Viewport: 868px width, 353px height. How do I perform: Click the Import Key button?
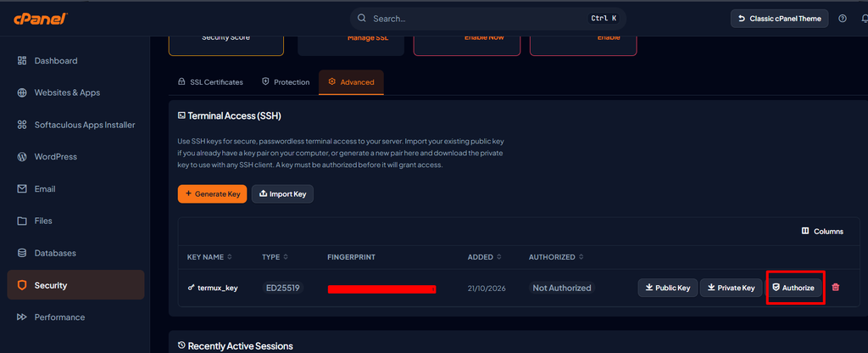pos(282,194)
